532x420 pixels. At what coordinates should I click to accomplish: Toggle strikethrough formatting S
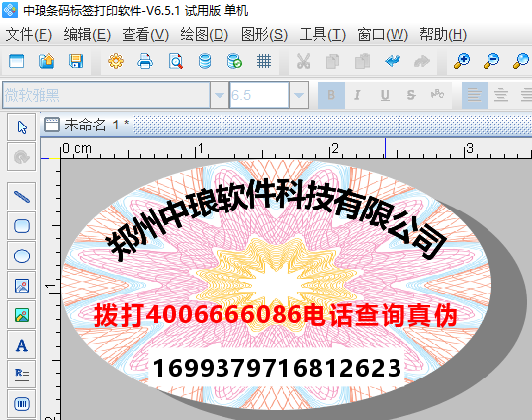pos(411,95)
